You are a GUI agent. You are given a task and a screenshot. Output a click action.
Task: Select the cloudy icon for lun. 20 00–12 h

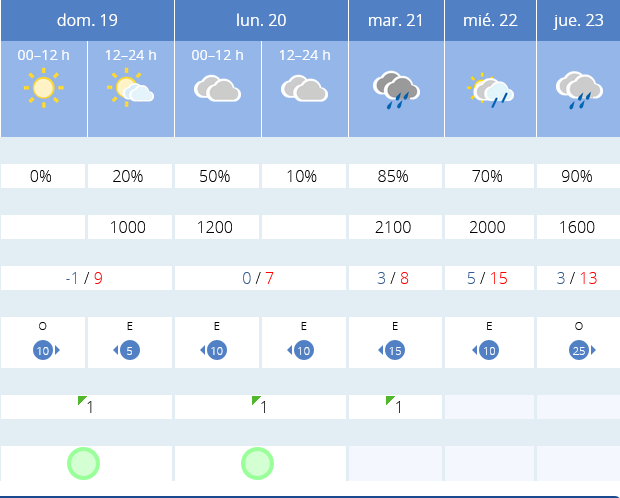click(217, 88)
